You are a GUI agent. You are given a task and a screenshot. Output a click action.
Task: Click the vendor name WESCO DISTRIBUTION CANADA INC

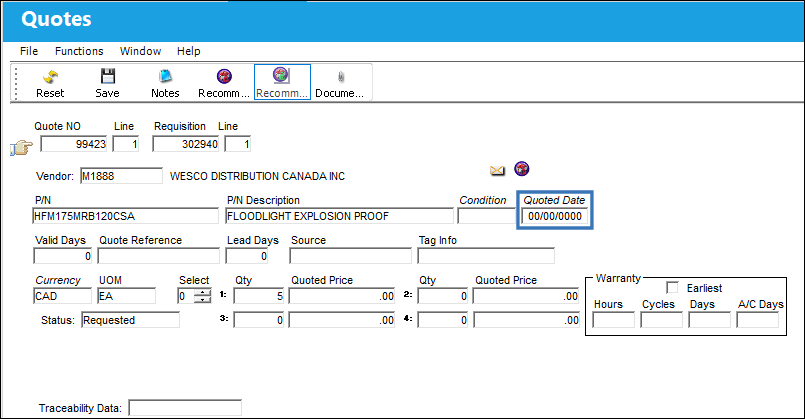point(257,176)
